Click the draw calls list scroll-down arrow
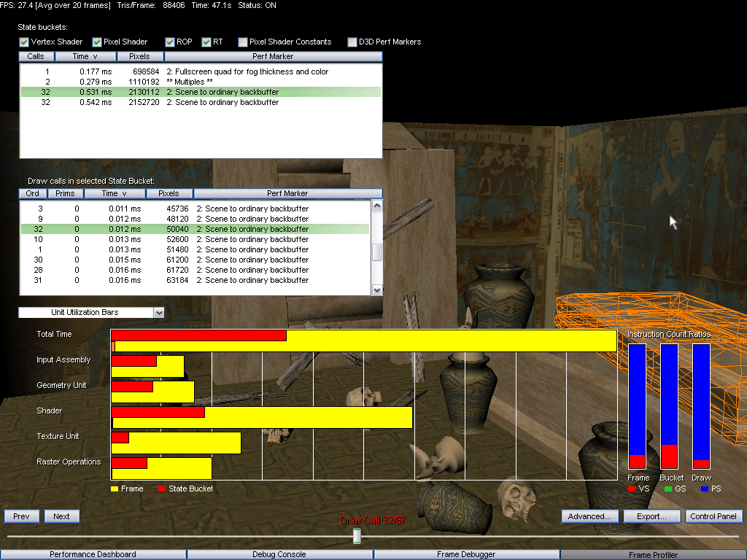 (377, 290)
